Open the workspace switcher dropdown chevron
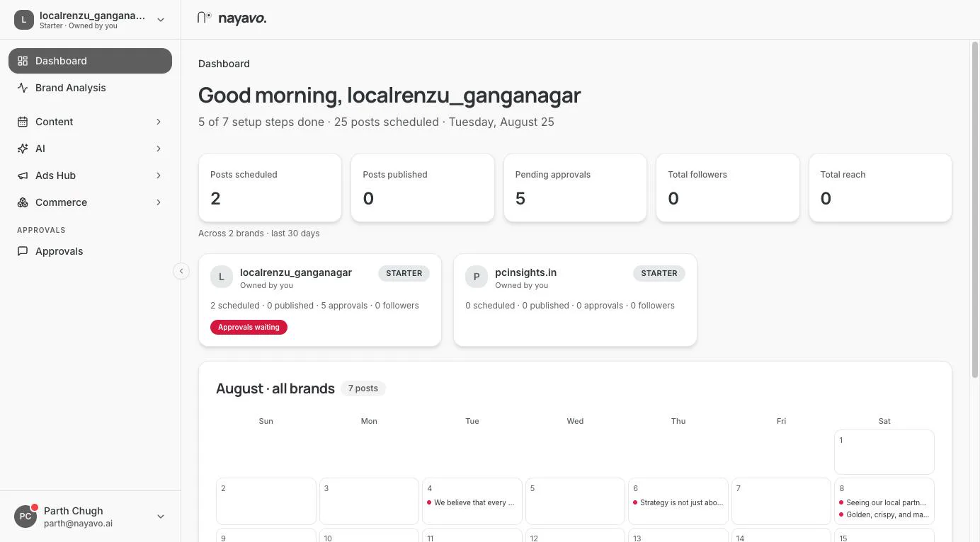 point(161,20)
